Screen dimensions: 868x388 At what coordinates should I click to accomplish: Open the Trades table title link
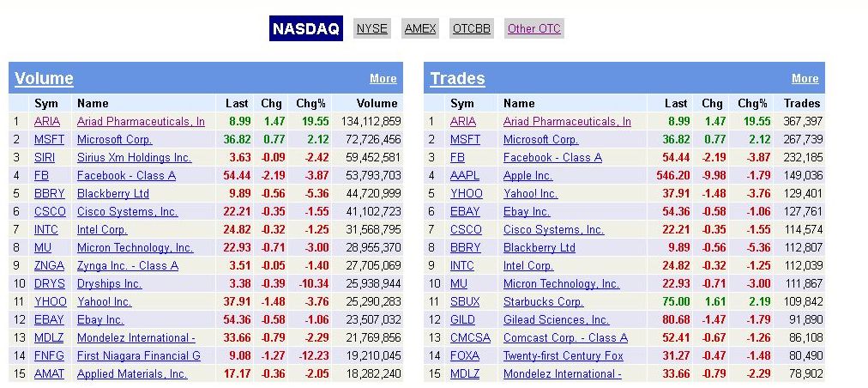click(x=457, y=79)
